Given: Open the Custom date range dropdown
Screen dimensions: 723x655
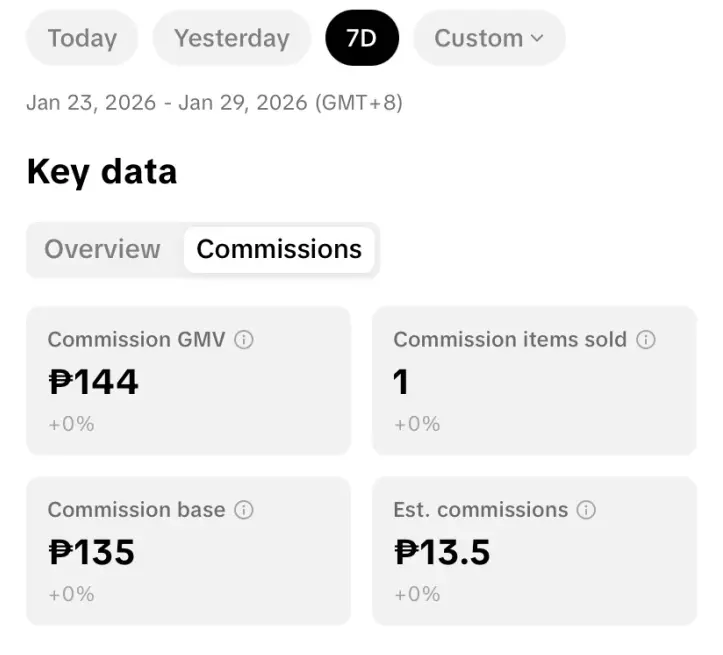Looking at the screenshot, I should point(489,38).
